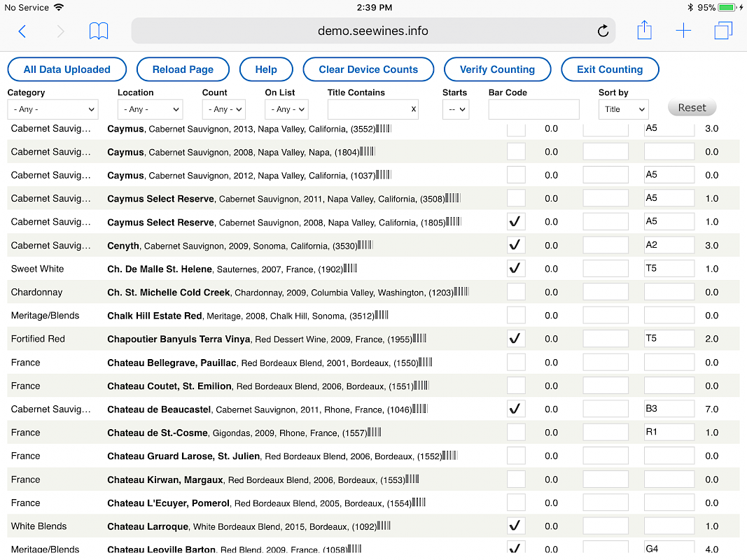Image resolution: width=747 pixels, height=560 pixels.
Task: Exit Counting mode
Action: coord(610,69)
